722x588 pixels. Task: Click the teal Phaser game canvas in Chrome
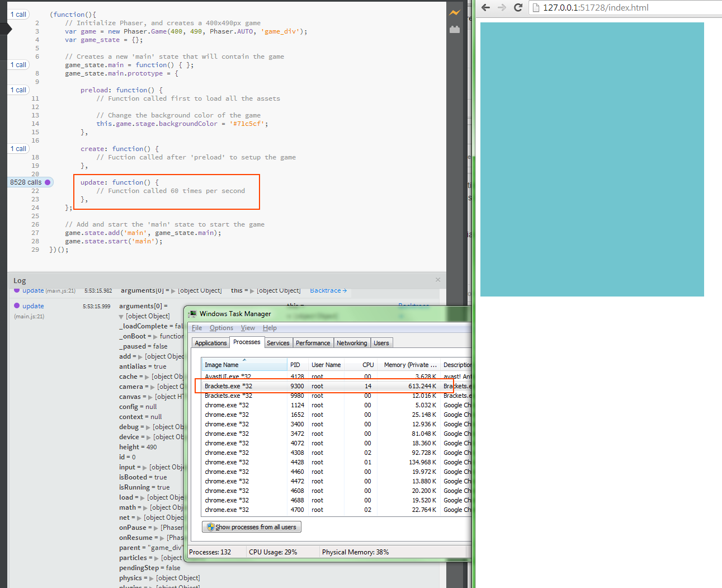click(592, 159)
